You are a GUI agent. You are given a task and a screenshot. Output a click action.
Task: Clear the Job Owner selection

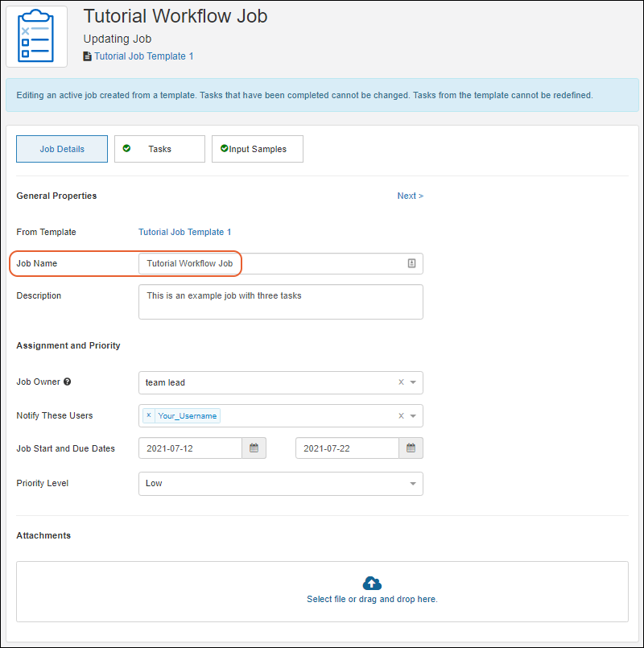(x=401, y=382)
